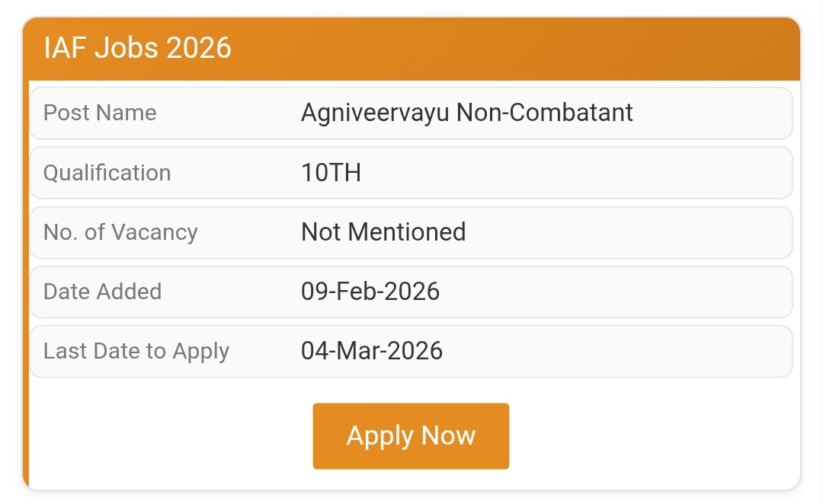Click the word Agniveervayu in the post name
The height and width of the screenshot is (504, 823).
click(x=376, y=113)
